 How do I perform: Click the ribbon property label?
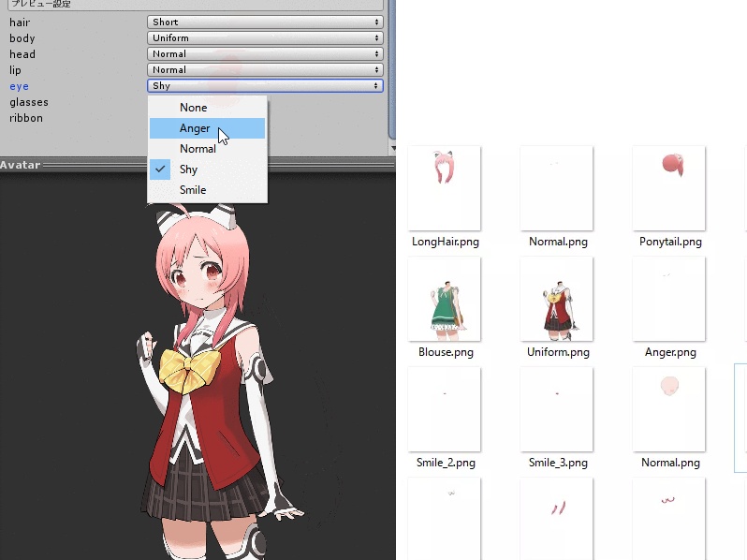tap(25, 118)
